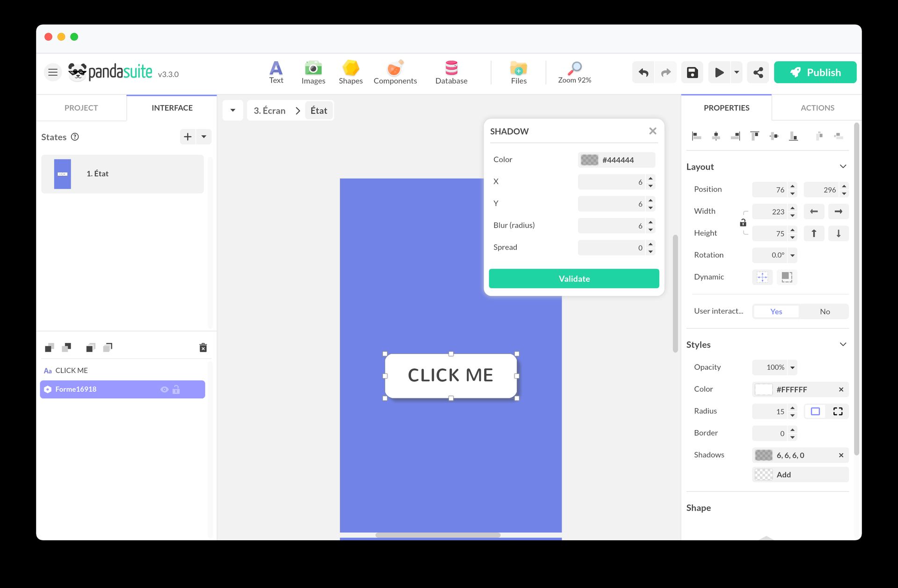Click the share icon button
Viewport: 898px width, 588px height.
click(x=758, y=72)
